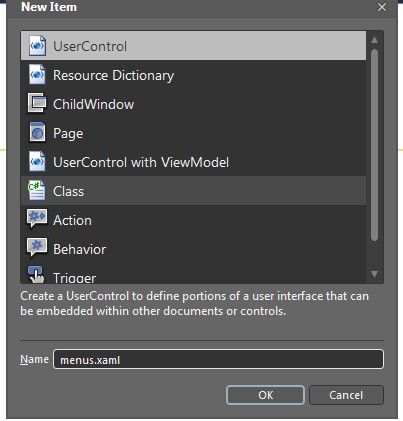Click the list scrollbar thumb
Screen dimensions: 403x421
(x=375, y=145)
